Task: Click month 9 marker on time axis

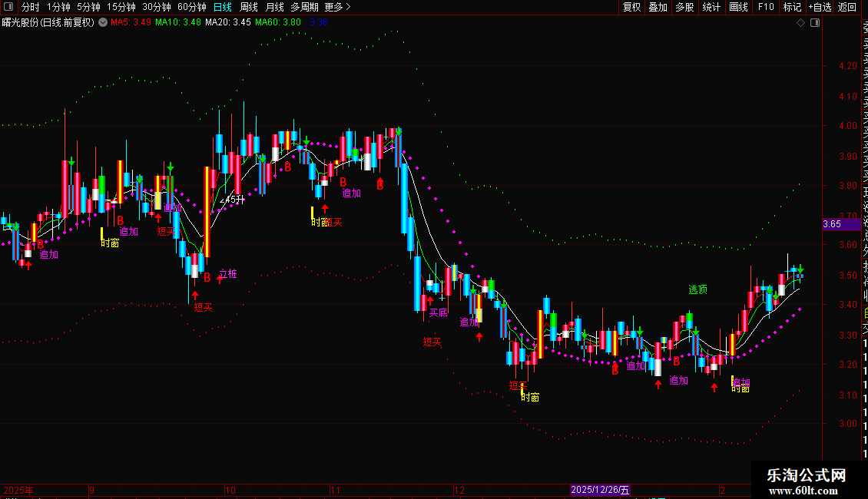Action: (92, 490)
